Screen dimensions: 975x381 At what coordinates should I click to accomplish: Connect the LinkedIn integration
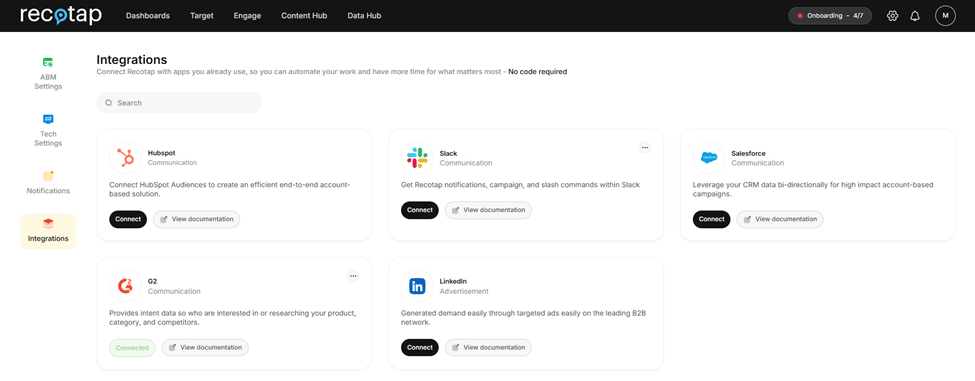coord(420,347)
